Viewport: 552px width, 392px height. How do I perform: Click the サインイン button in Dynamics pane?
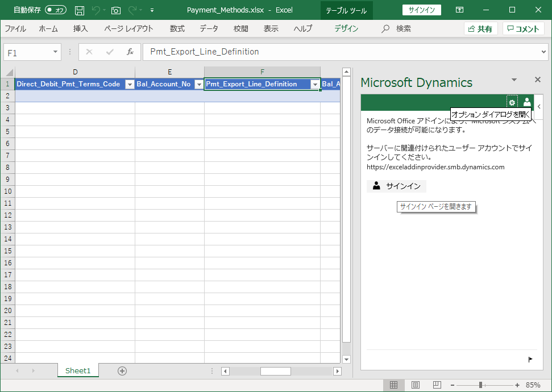[x=396, y=186]
